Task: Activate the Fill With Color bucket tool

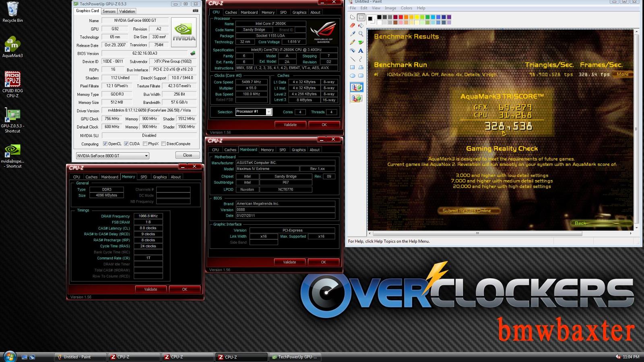Action: coord(361,25)
